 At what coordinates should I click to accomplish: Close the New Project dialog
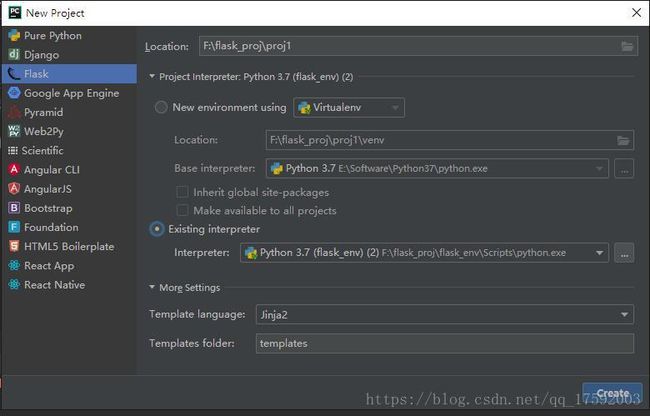click(x=636, y=12)
